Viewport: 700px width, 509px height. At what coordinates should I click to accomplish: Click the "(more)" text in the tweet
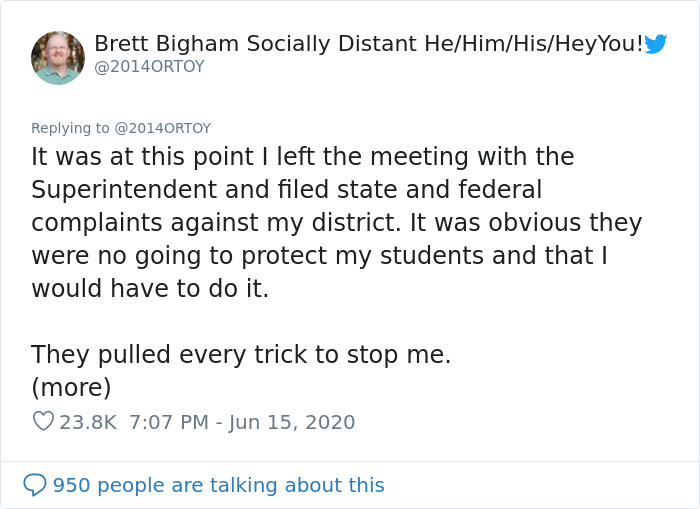click(71, 387)
